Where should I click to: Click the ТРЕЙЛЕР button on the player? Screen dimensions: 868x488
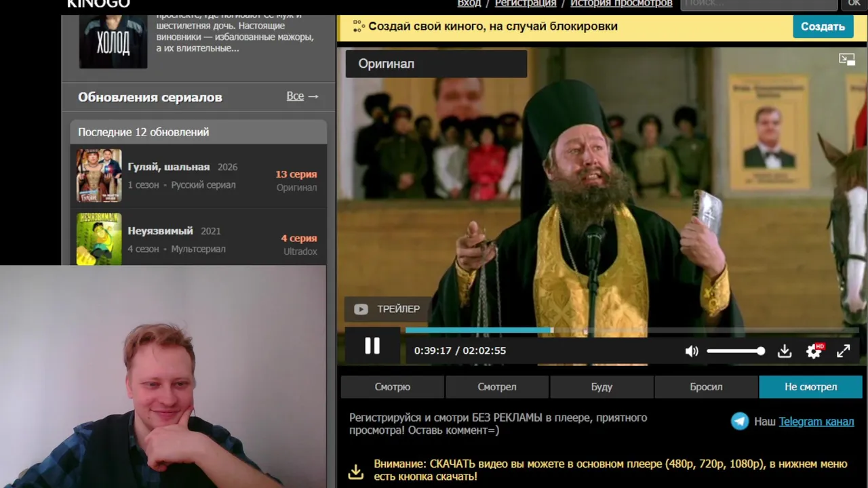click(387, 309)
